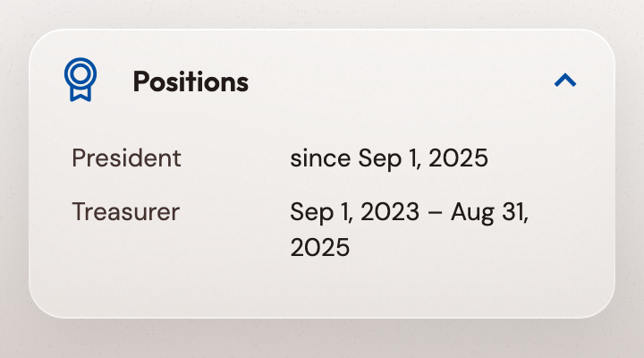Click the Positions heading text
The image size is (644, 358).
pos(191,81)
